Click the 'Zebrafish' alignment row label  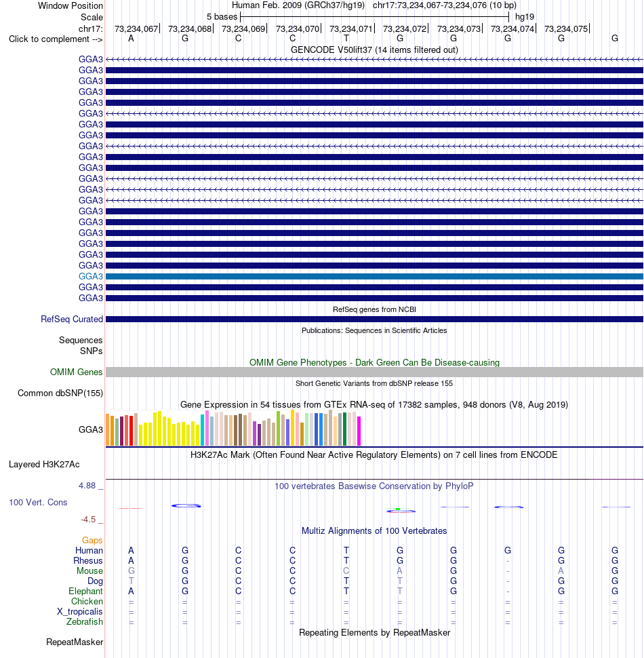tap(84, 621)
